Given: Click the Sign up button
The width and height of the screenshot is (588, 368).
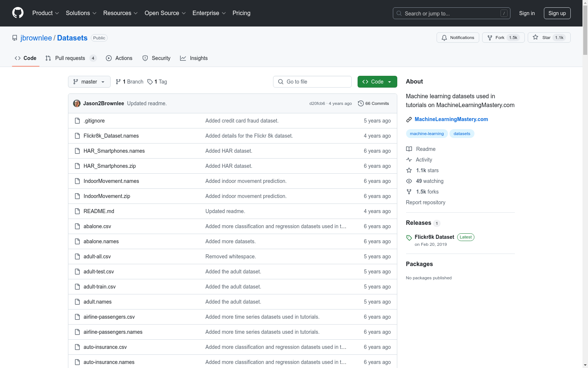Looking at the screenshot, I should [557, 13].
